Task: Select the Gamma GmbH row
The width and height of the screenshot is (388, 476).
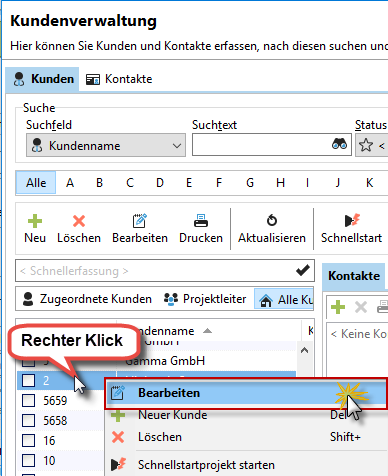Action: 165,361
